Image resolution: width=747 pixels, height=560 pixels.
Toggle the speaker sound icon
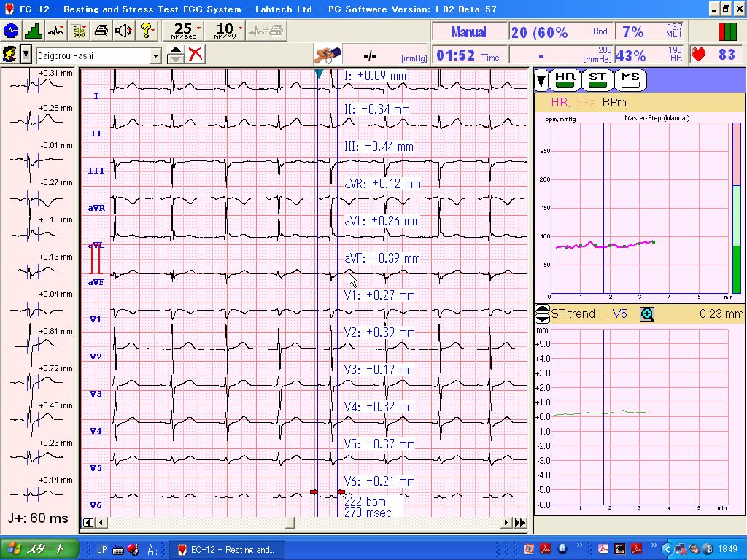point(123,31)
